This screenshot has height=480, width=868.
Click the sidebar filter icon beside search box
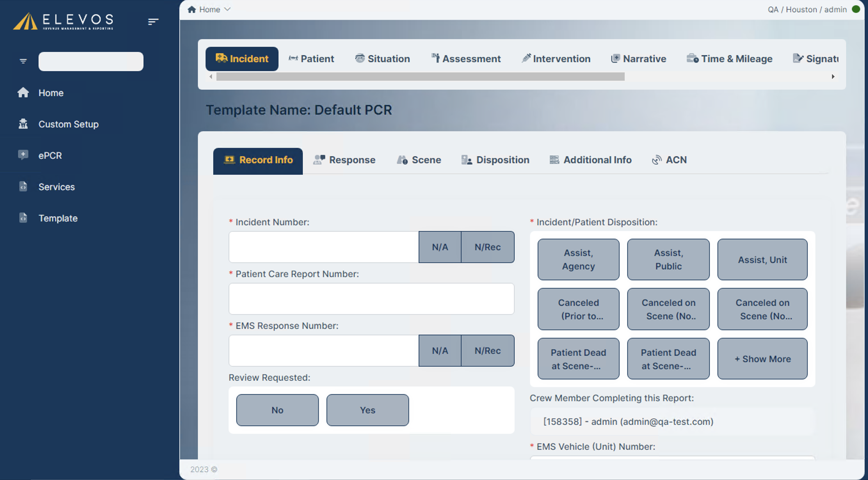click(23, 61)
